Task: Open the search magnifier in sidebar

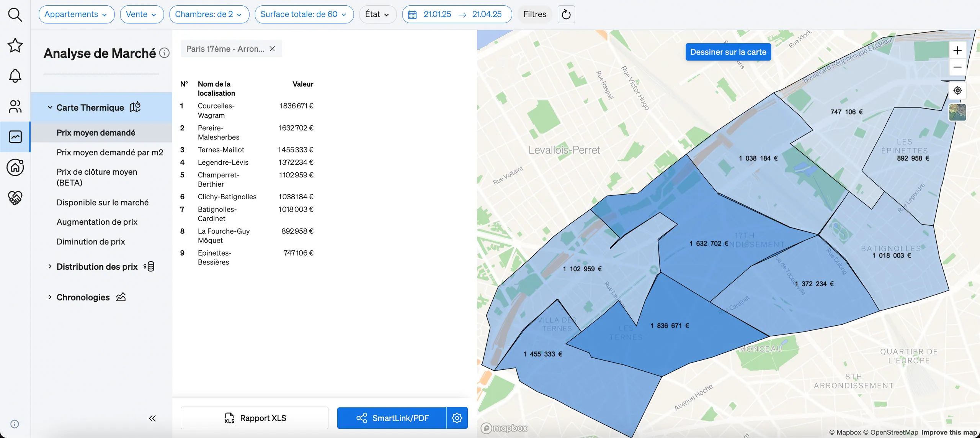Action: click(15, 15)
